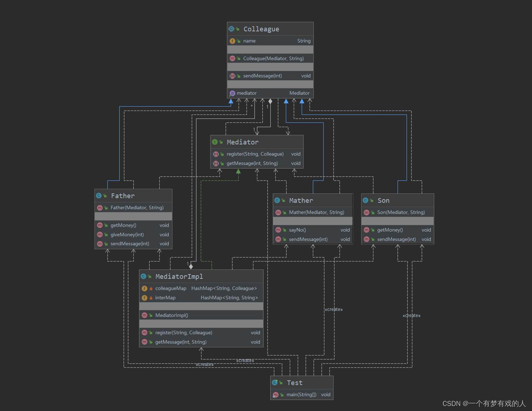The image size is (532, 411).
Task: Select the Mediator interface title
Action: tap(243, 142)
